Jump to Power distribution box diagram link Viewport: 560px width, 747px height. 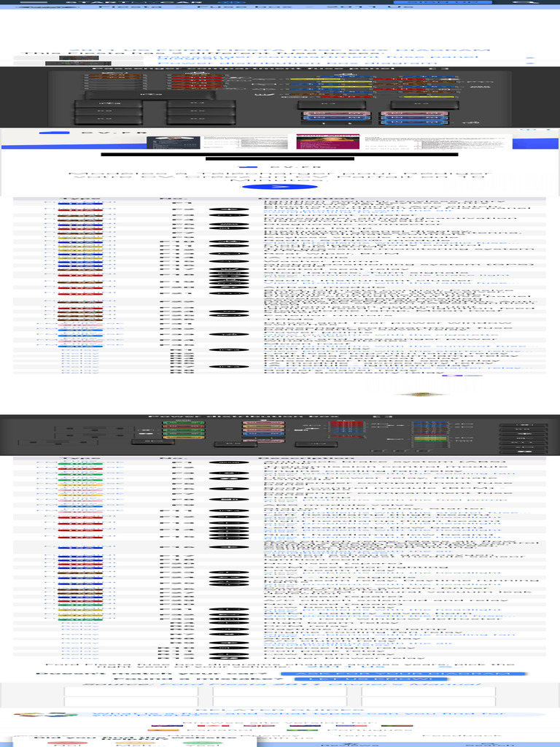(x=297, y=63)
